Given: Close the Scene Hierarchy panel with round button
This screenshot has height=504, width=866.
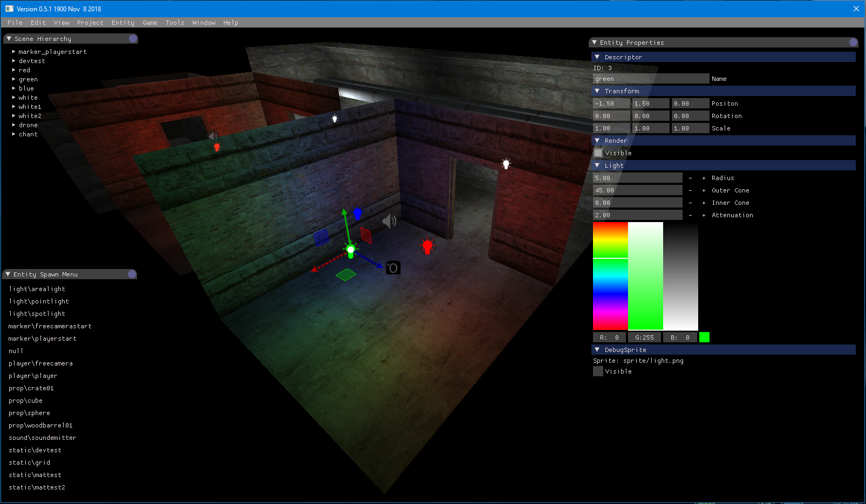Looking at the screenshot, I should coord(133,39).
